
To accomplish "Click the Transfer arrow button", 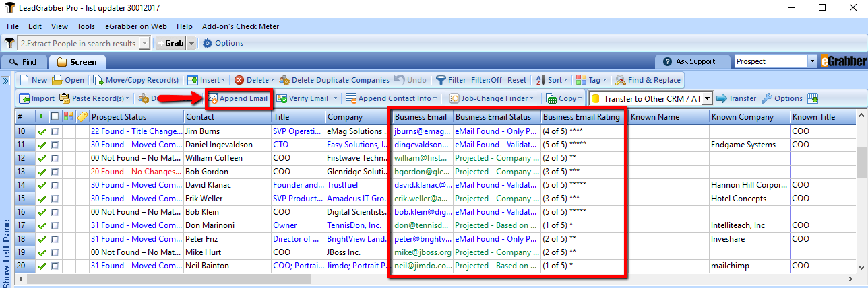I will (x=736, y=98).
